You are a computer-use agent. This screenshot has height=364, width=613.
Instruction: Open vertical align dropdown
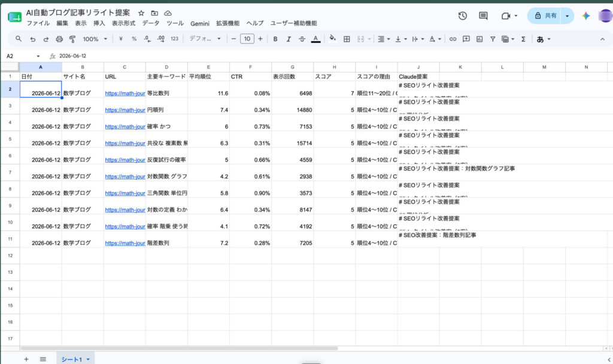tap(401, 39)
